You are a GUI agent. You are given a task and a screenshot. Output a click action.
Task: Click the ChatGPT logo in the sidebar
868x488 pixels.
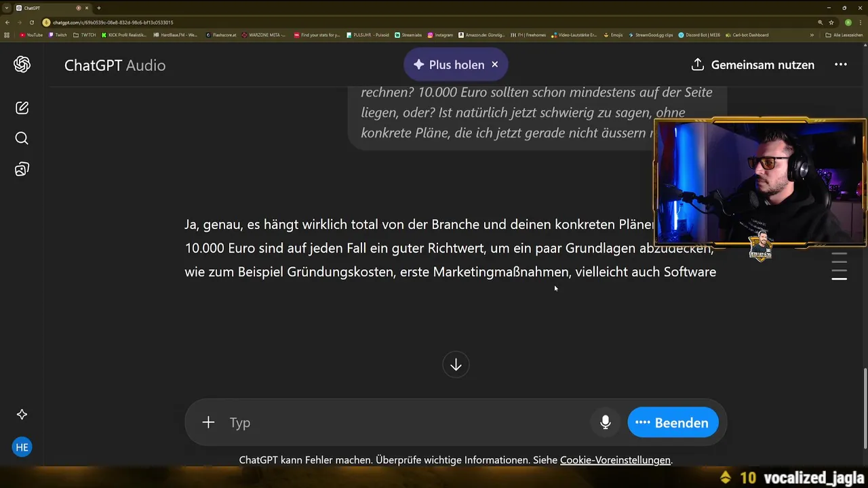pyautogui.click(x=22, y=64)
